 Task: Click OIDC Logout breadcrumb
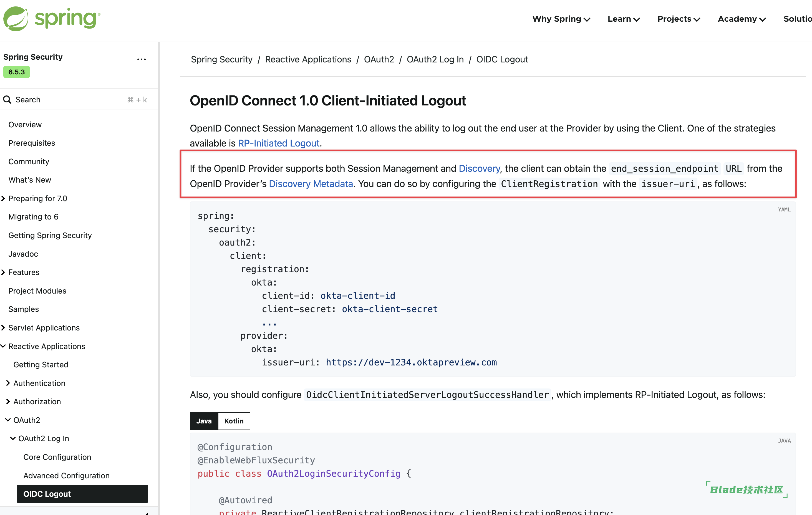[x=502, y=59]
